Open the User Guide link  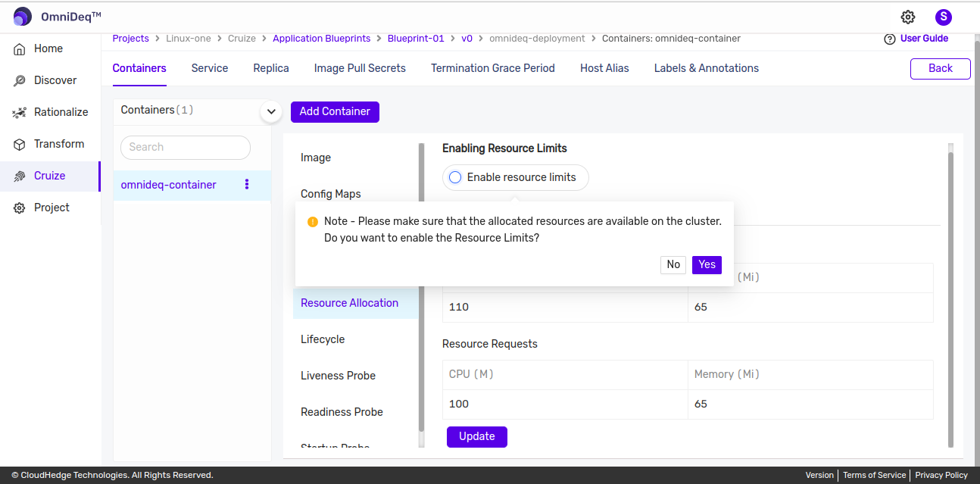(x=924, y=39)
